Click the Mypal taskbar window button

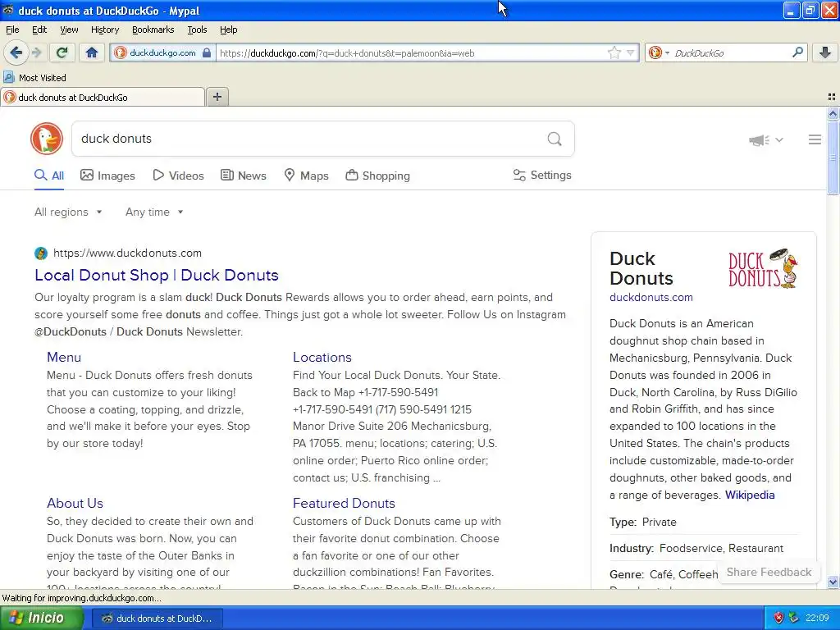[157, 619]
